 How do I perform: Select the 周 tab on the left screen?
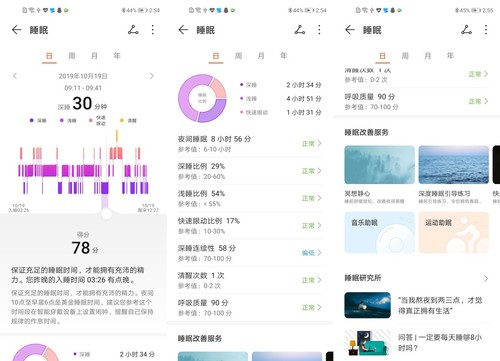(72, 56)
